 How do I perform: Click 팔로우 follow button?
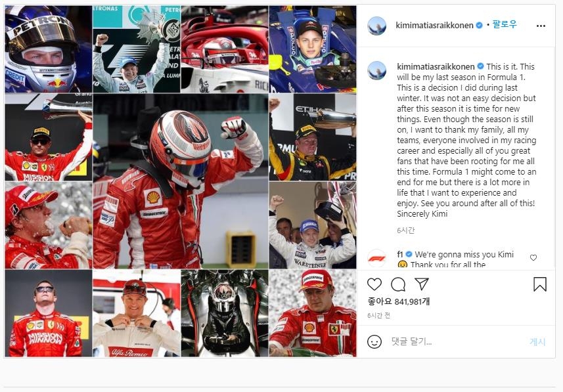(x=505, y=25)
